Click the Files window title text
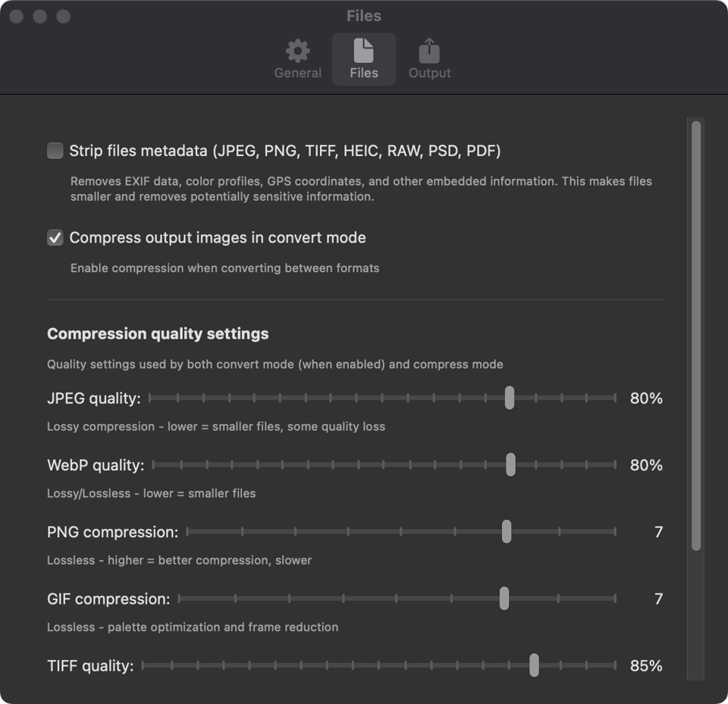Image resolution: width=728 pixels, height=704 pixels. tap(364, 16)
